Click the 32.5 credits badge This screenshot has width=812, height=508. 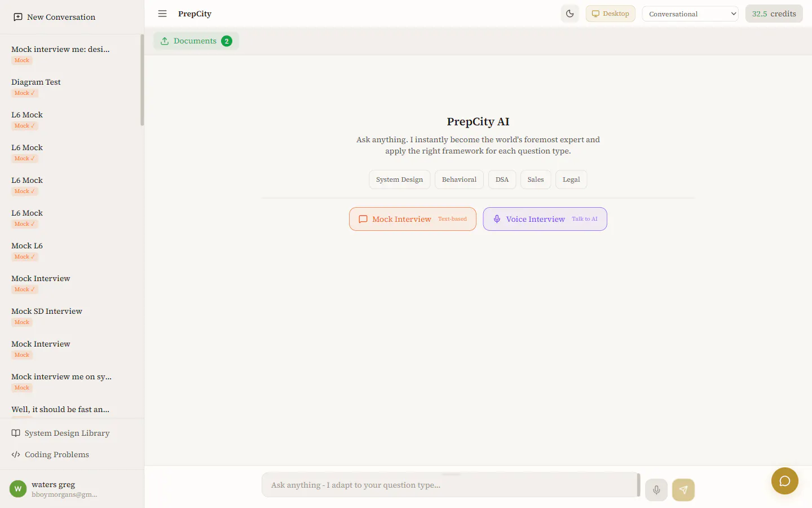click(x=774, y=14)
